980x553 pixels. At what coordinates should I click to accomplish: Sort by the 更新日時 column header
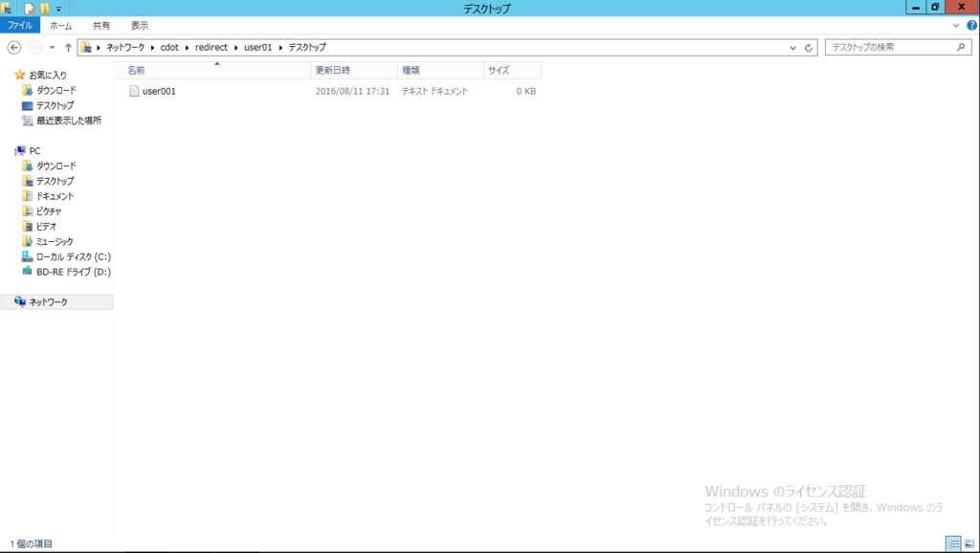pyautogui.click(x=354, y=71)
